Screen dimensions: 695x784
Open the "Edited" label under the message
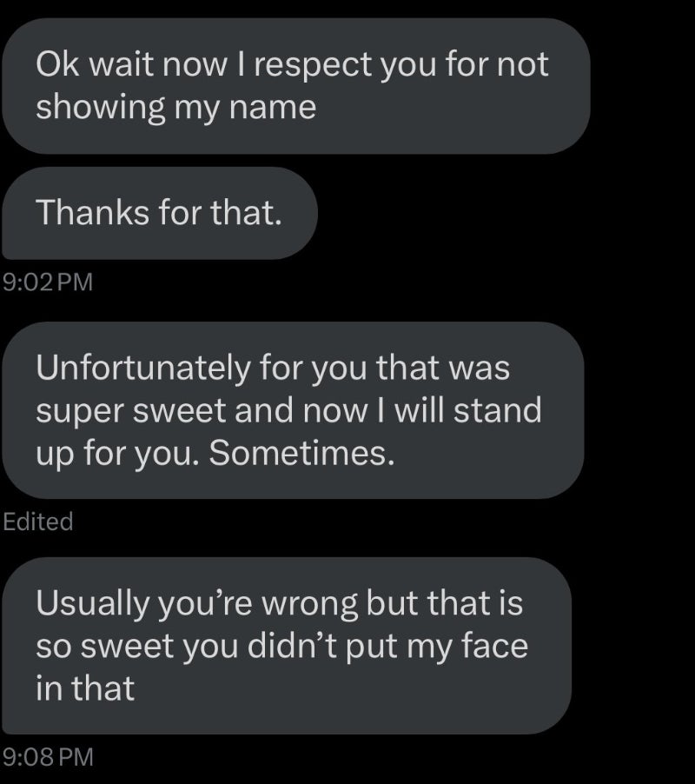[37, 522]
